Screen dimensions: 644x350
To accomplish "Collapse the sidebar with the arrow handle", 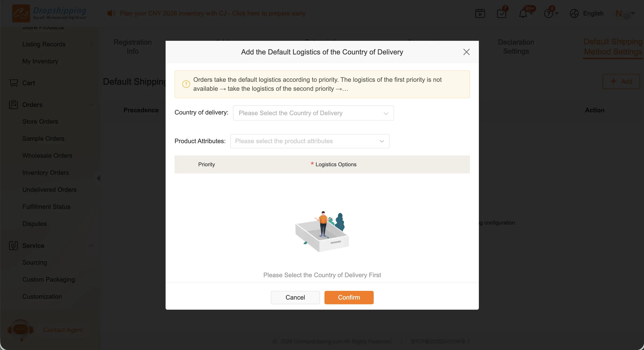I will coord(99,178).
